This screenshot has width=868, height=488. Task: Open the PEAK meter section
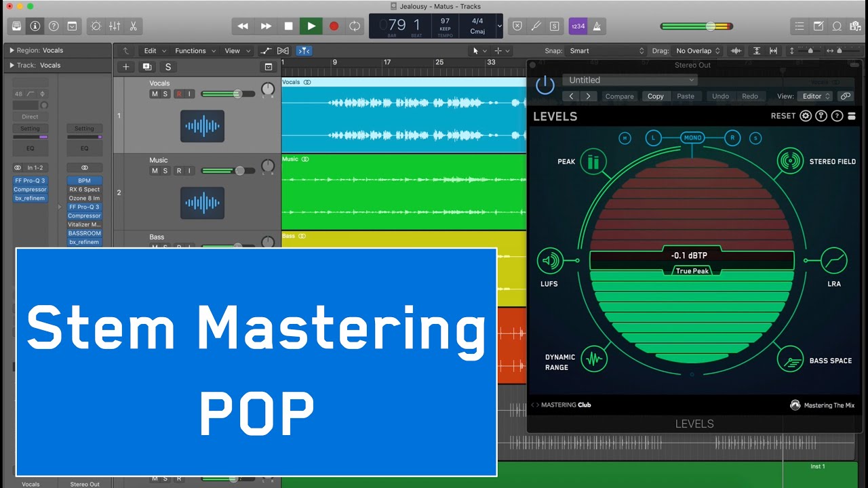[593, 161]
